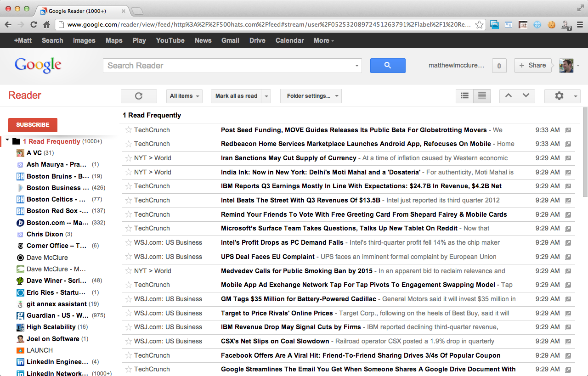Star the India Ink Delhi's Moti Mahal article

coord(128,172)
